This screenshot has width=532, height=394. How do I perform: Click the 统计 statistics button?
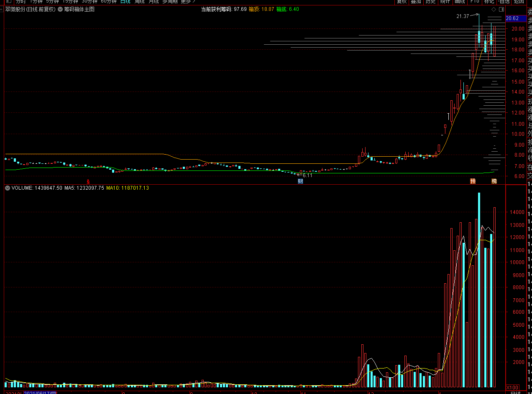pyautogui.click(x=445, y=1)
